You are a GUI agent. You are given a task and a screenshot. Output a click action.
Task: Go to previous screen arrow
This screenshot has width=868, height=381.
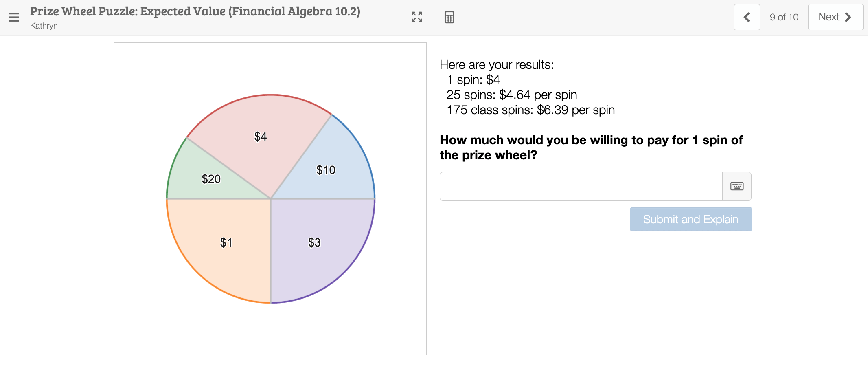747,17
